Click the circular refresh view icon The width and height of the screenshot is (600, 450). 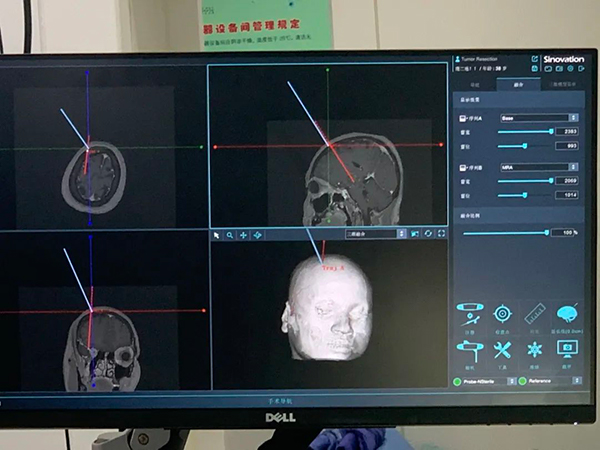pyautogui.click(x=428, y=233)
